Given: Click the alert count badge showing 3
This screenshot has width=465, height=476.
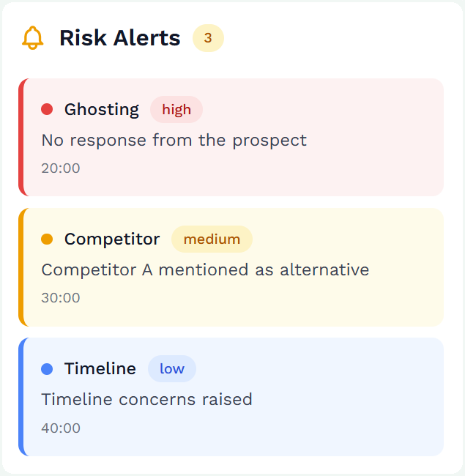Looking at the screenshot, I should [x=208, y=38].
